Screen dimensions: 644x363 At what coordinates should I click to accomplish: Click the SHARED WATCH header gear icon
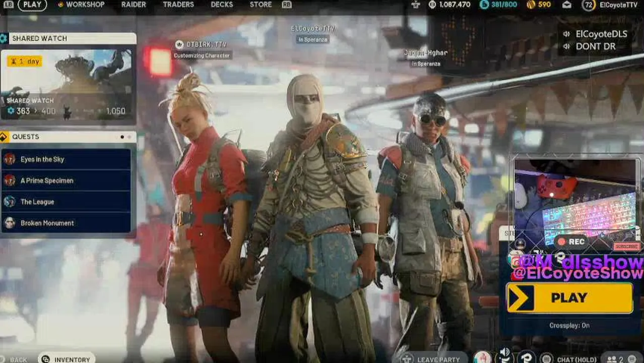4,38
